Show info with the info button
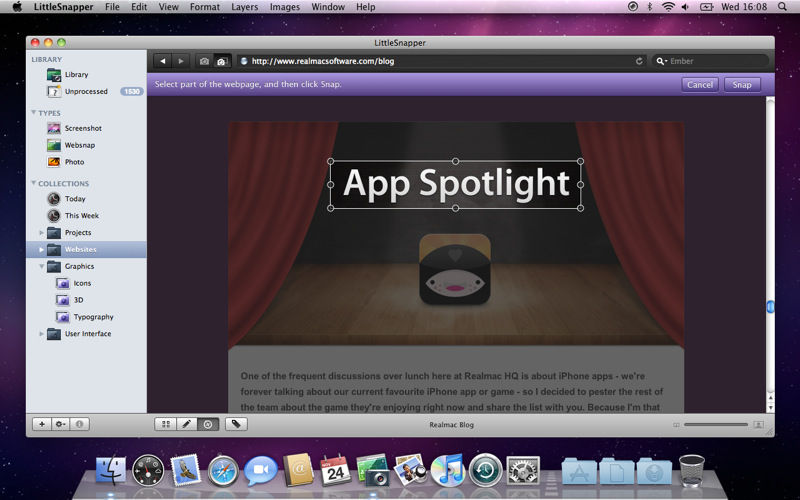This screenshot has height=500, width=800. click(80, 424)
